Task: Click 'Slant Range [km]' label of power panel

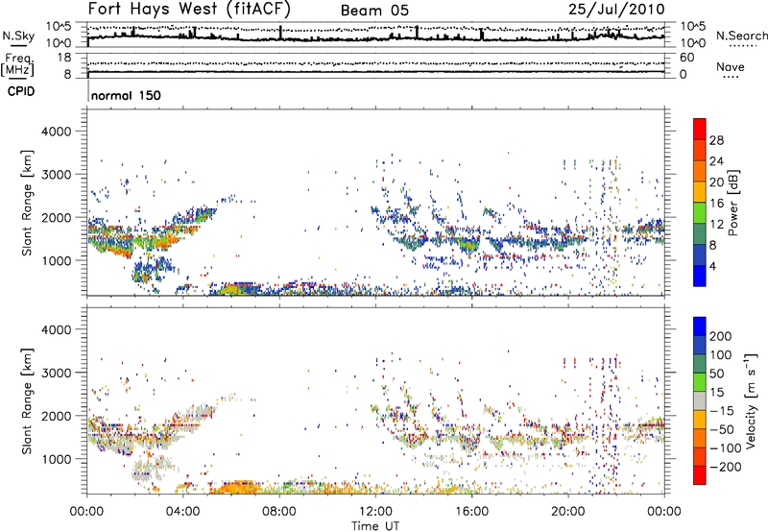Action: click(x=28, y=203)
